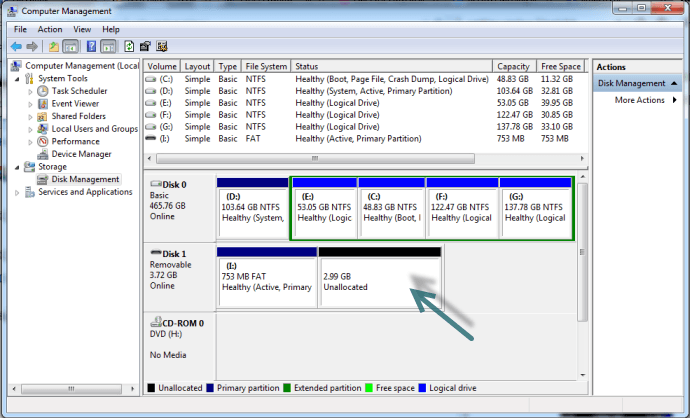The width and height of the screenshot is (690, 418).
Task: Select the (E:) volume row in list
Action: click(365, 103)
